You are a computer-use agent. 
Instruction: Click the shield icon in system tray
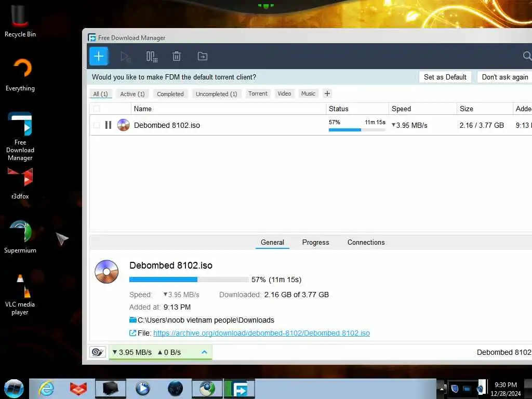point(455,389)
